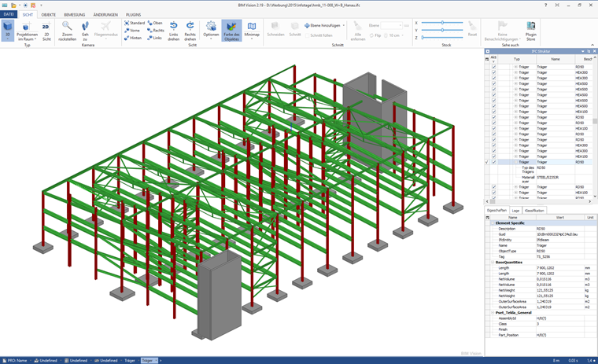Open the IFC Struktur panel menu arrow
This screenshot has height=364, width=598.
(x=583, y=51)
